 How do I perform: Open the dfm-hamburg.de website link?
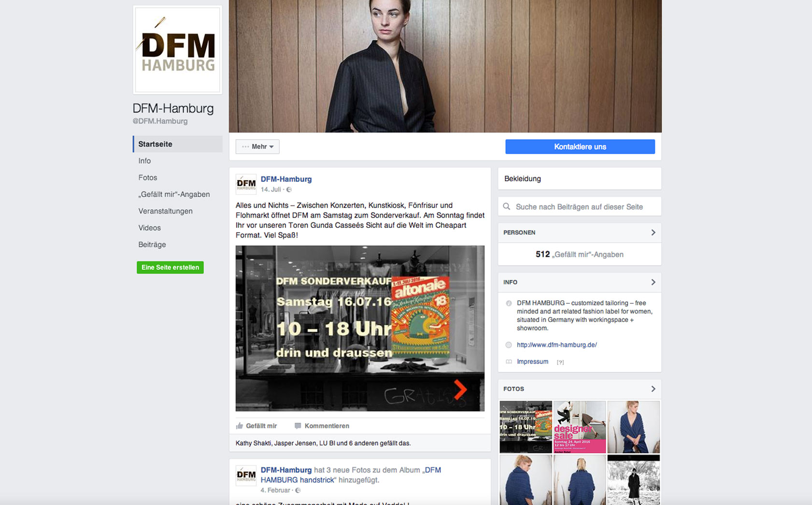(x=556, y=345)
